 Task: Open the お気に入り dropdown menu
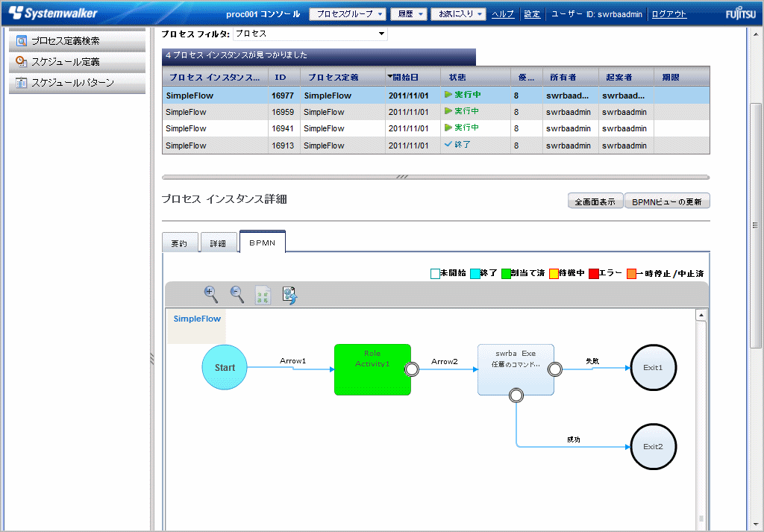point(459,14)
